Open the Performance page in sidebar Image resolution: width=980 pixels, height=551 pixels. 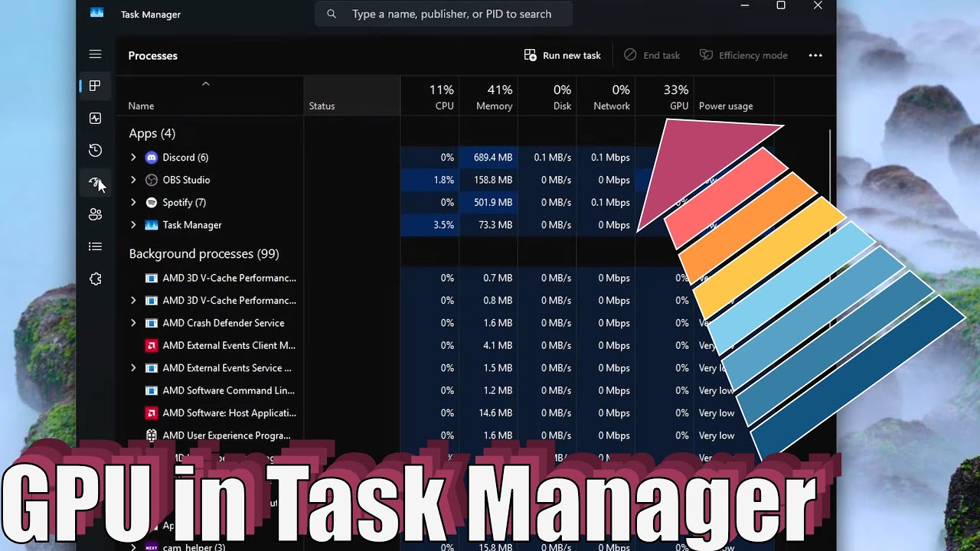(95, 119)
